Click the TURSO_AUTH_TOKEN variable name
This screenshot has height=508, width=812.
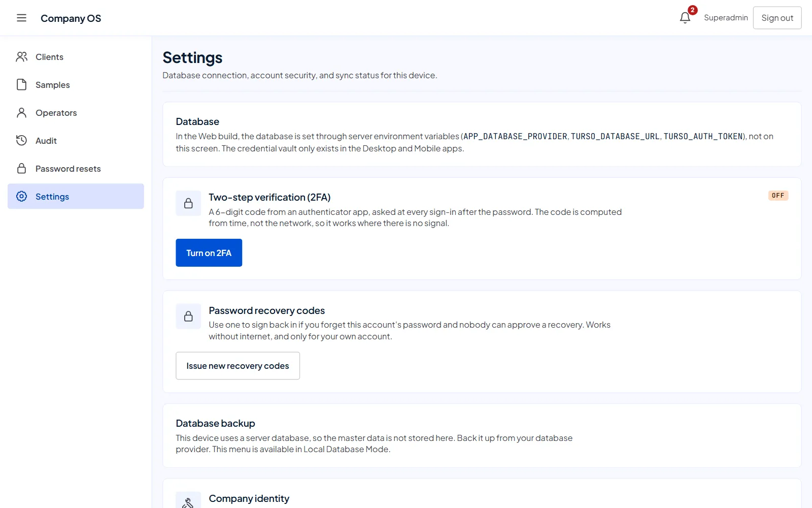[703, 137]
